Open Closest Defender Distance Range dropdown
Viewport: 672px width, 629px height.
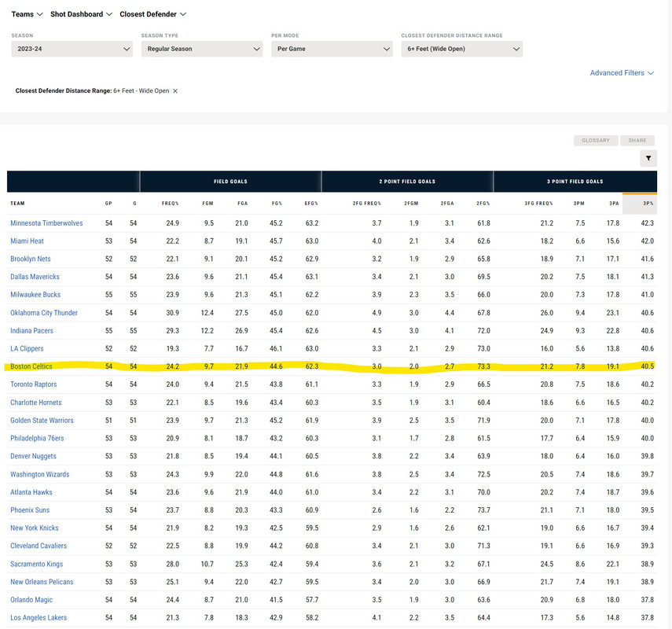462,49
